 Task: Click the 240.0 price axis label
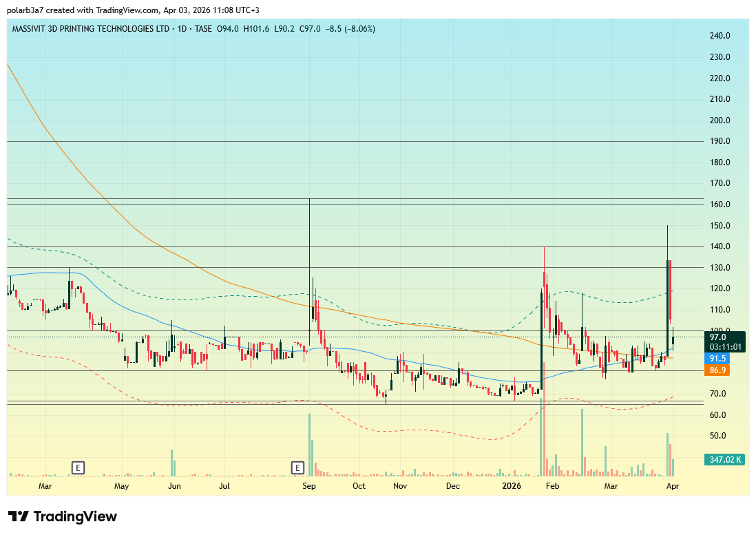(x=720, y=36)
